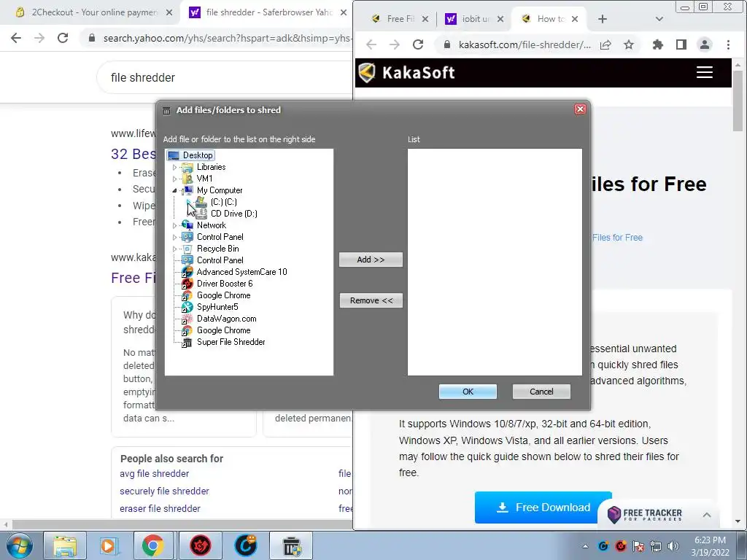
Task: Expand the Free Tracker widget chevron
Action: point(706,515)
